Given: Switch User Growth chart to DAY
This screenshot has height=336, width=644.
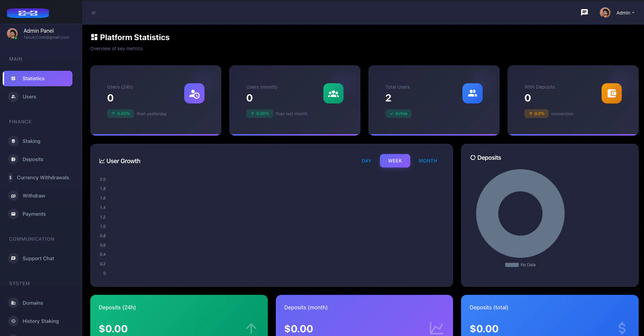Looking at the screenshot, I should pos(366,161).
